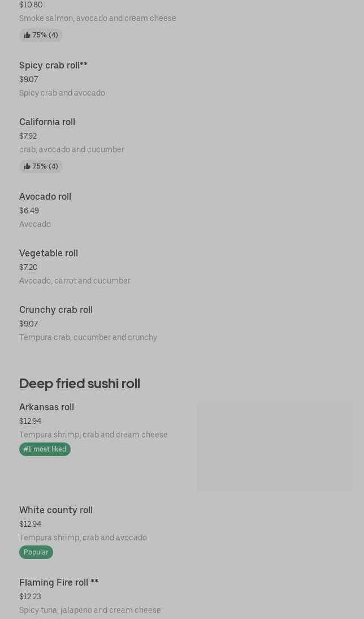
Task: Open the White county roll item
Action: coord(56,510)
